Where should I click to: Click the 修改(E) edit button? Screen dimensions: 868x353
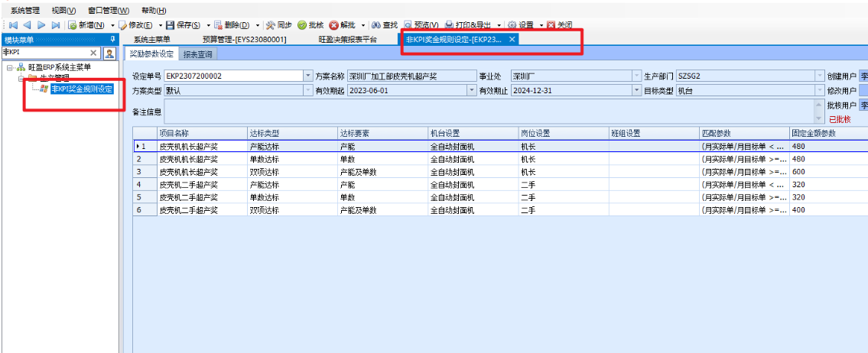[x=135, y=25]
